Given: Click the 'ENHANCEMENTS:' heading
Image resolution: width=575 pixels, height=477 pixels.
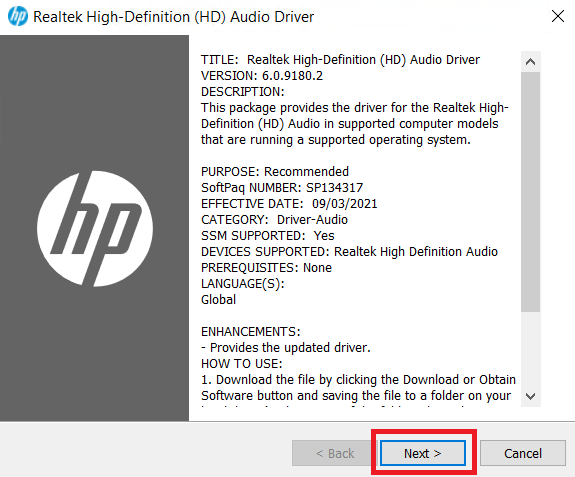Looking at the screenshot, I should pos(251,332).
